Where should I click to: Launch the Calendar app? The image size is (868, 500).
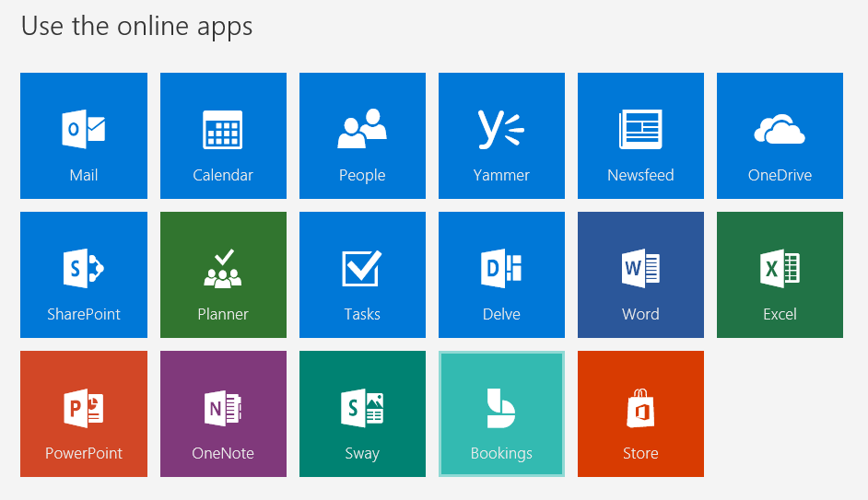[x=223, y=135]
